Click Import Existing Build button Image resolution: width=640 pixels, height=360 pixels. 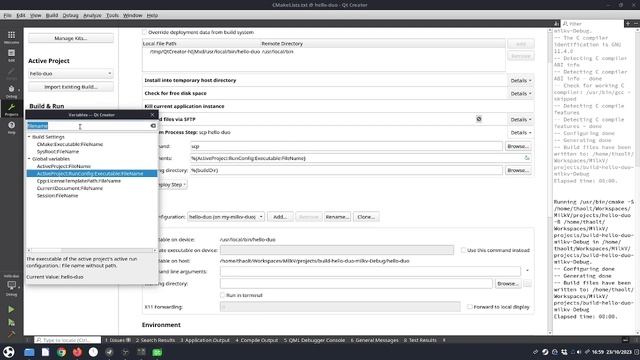[x=71, y=87]
